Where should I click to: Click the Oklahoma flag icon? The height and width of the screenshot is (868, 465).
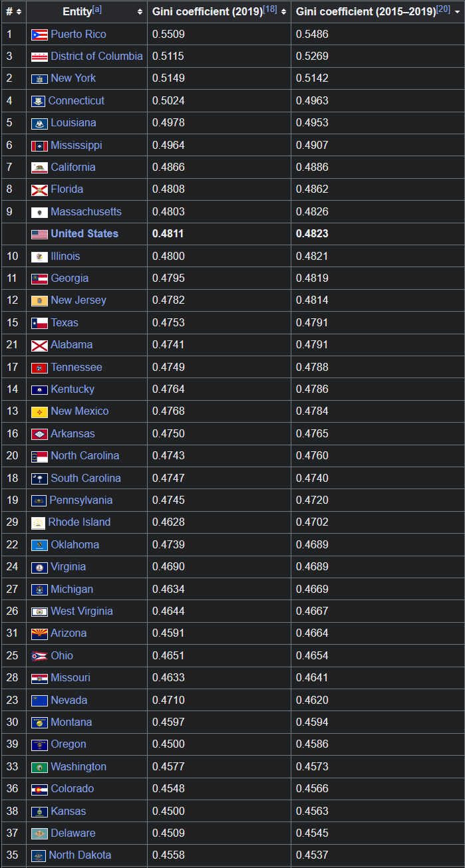click(39, 545)
